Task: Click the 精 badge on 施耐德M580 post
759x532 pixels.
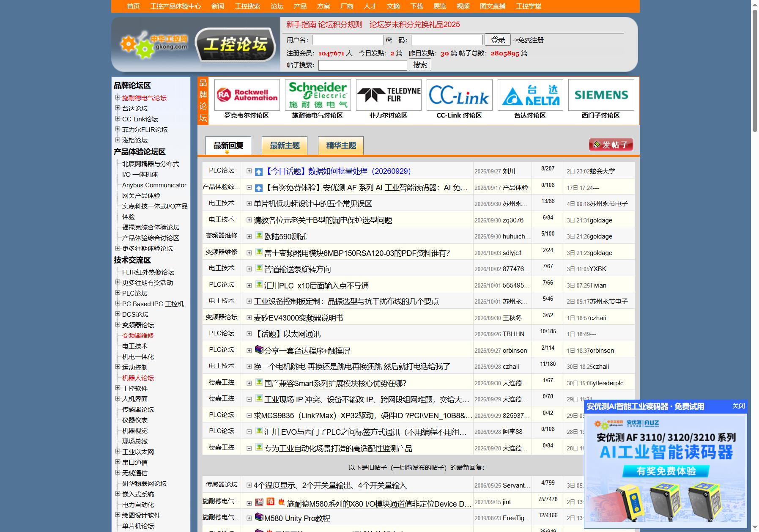Action: point(271,502)
